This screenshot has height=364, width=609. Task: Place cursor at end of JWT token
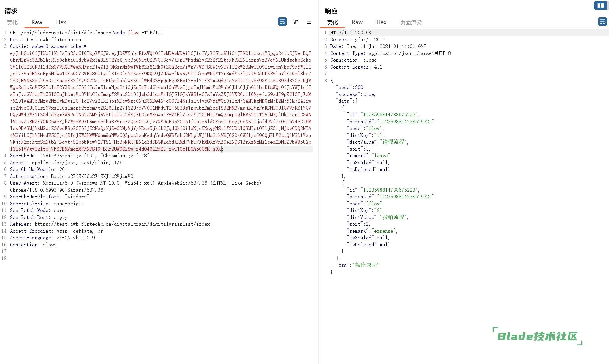[221, 149]
